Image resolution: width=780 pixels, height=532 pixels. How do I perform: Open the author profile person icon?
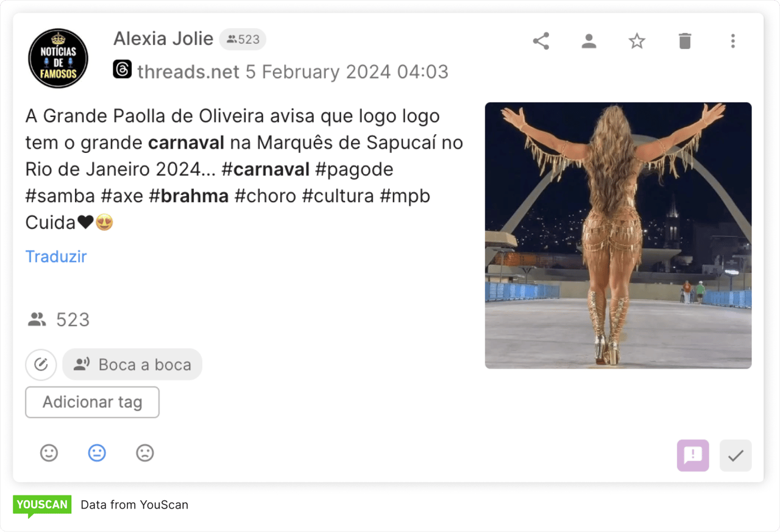[589, 41]
